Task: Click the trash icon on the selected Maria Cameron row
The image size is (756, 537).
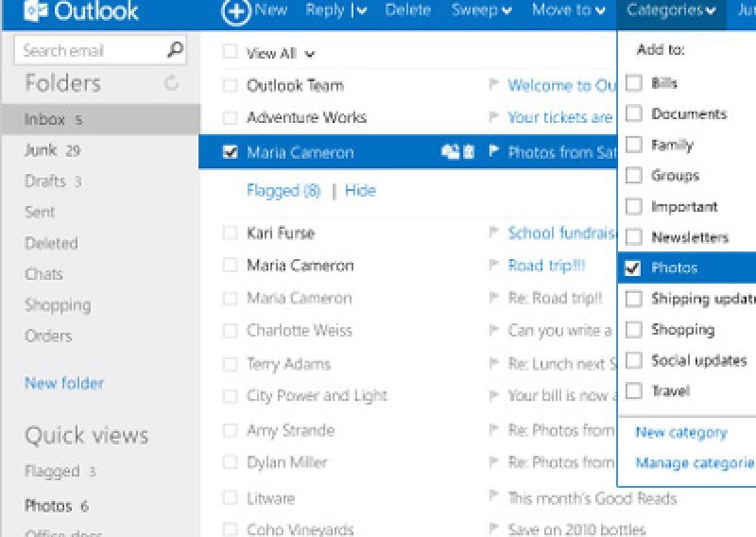Action: tap(468, 152)
